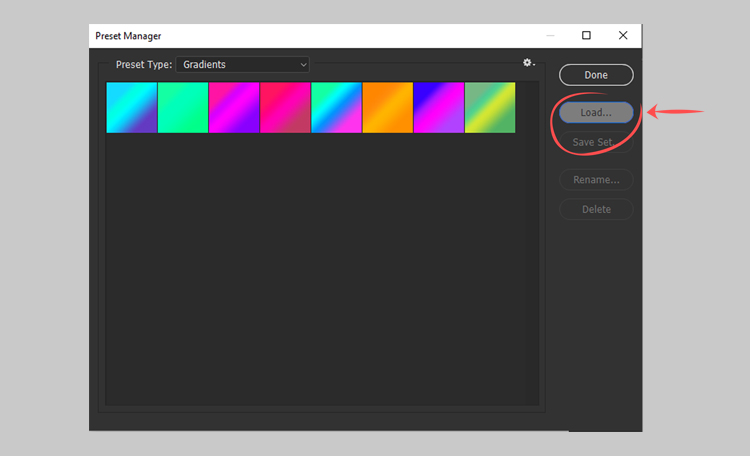750x456 pixels.
Task: Pick the second green-to-teal gradient swatch
Action: 183,107
